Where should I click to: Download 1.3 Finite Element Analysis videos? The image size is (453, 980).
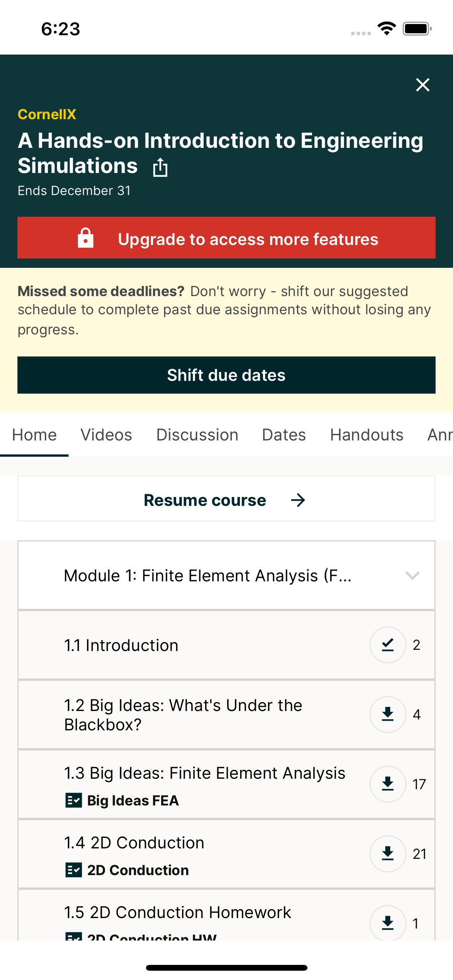(x=388, y=784)
